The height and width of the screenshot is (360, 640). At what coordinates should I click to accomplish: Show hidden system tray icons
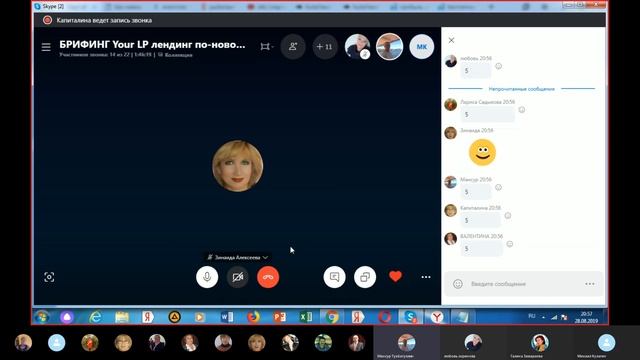coord(543,317)
